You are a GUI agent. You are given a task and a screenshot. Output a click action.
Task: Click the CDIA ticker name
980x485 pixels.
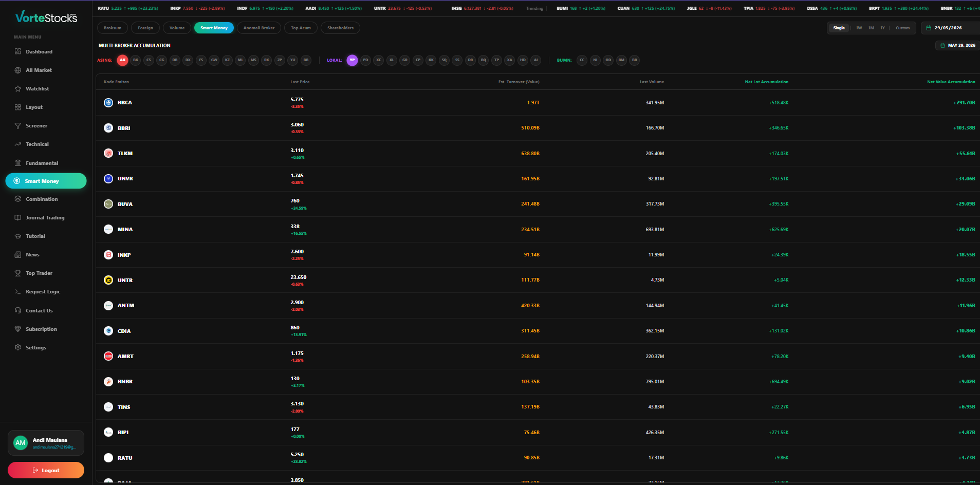tap(124, 331)
